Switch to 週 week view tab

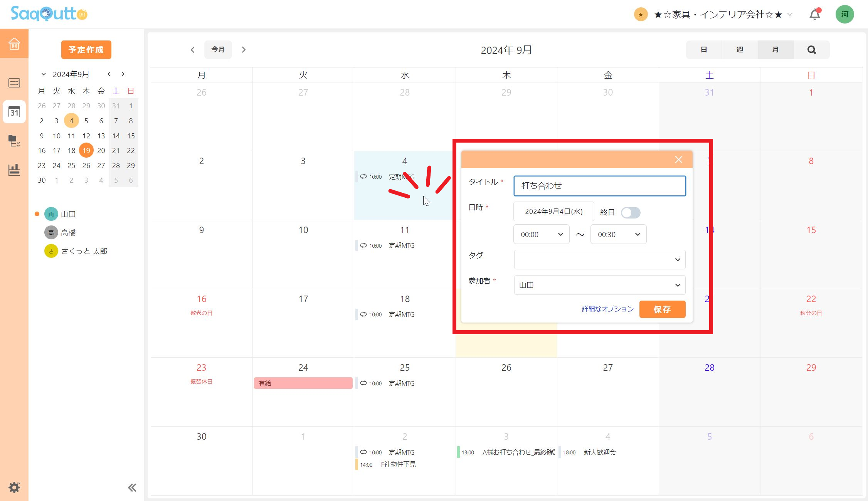[x=739, y=50]
